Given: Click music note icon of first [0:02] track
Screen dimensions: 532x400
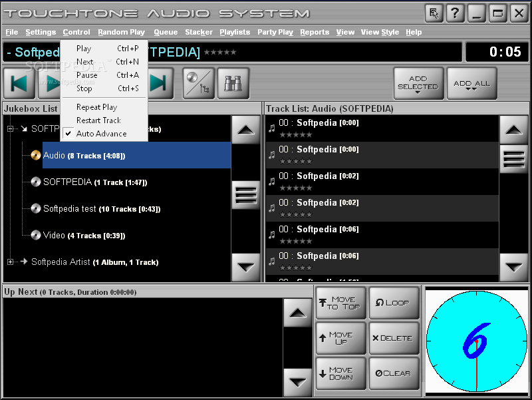Looking at the screenshot, I should (x=272, y=182).
